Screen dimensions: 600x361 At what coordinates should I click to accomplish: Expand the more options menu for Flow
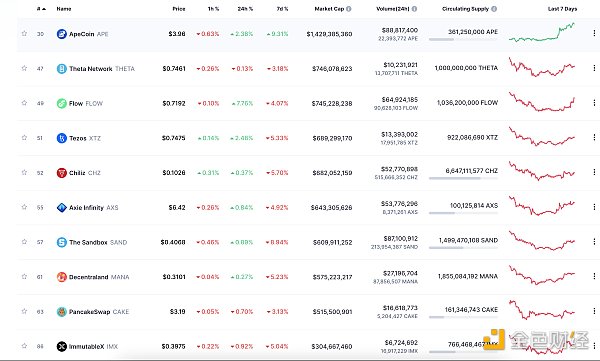[594, 103]
